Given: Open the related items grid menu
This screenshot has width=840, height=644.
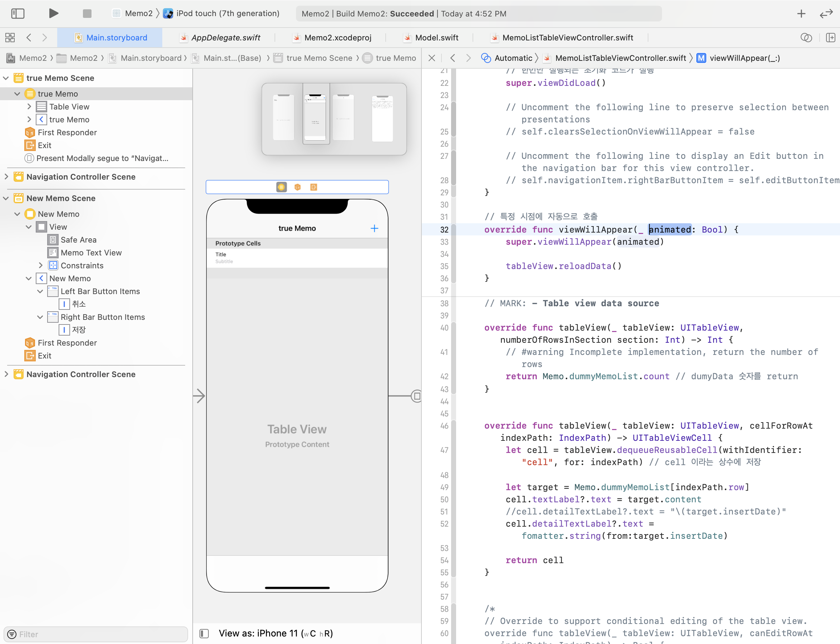Looking at the screenshot, I should coord(10,38).
